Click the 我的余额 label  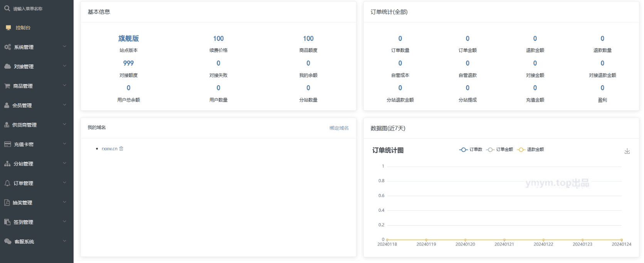[308, 75]
